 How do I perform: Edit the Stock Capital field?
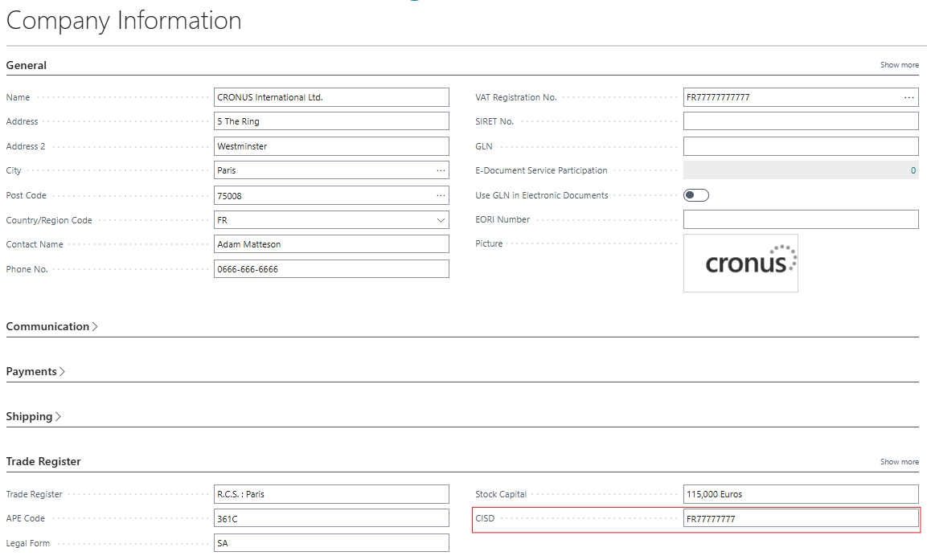click(x=801, y=494)
